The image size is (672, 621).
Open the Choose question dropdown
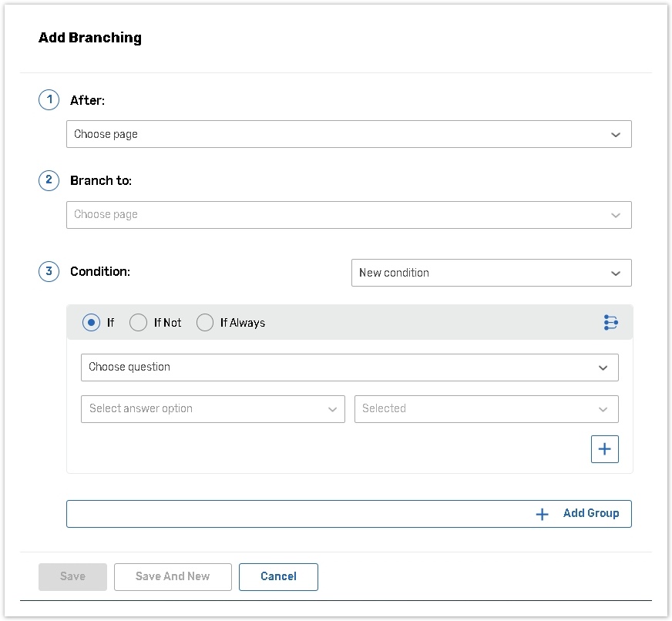point(349,368)
